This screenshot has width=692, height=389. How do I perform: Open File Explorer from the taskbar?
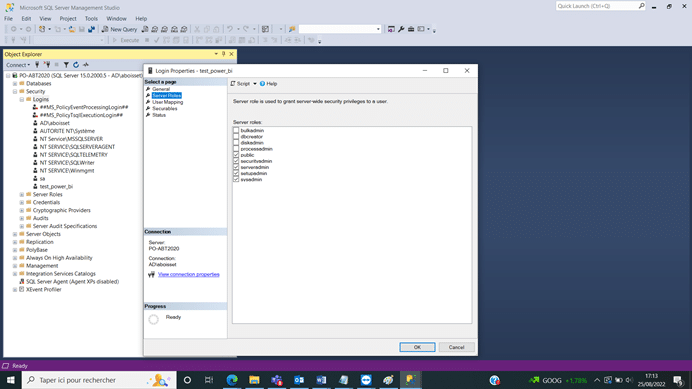(x=254, y=380)
